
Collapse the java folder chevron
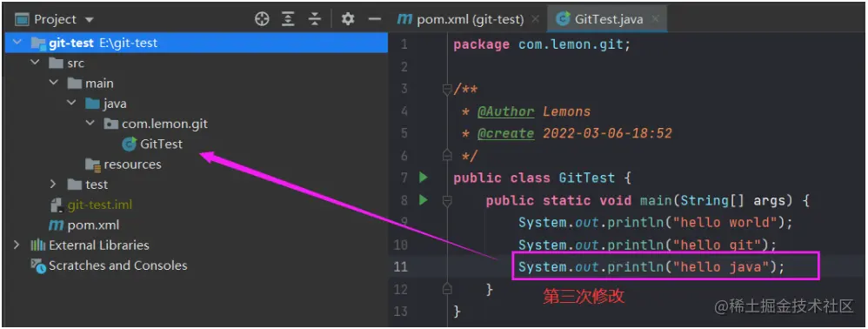[x=72, y=104]
